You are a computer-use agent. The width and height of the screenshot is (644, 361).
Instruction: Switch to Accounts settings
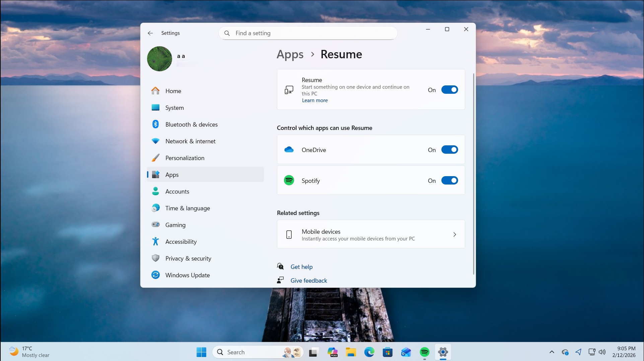click(x=177, y=191)
